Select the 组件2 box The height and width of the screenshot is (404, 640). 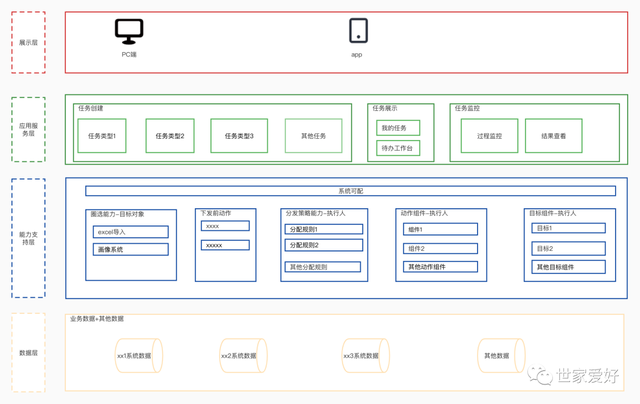tap(440, 249)
